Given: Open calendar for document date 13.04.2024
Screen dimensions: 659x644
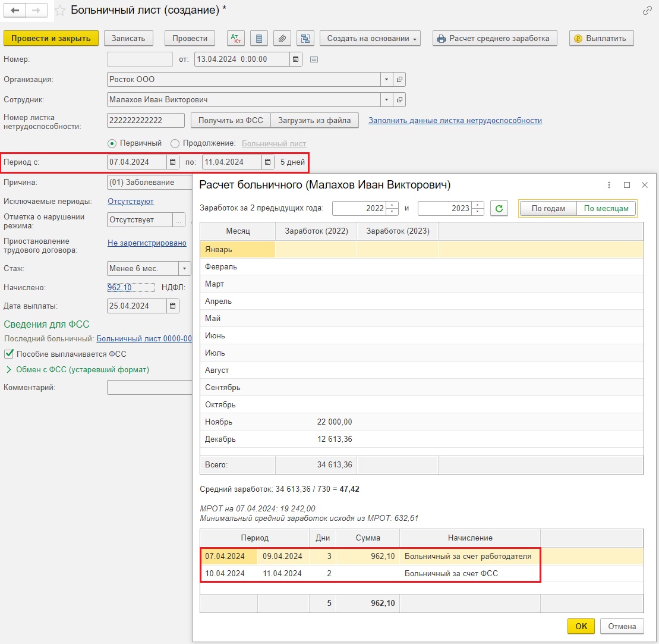Looking at the screenshot, I should 295,59.
